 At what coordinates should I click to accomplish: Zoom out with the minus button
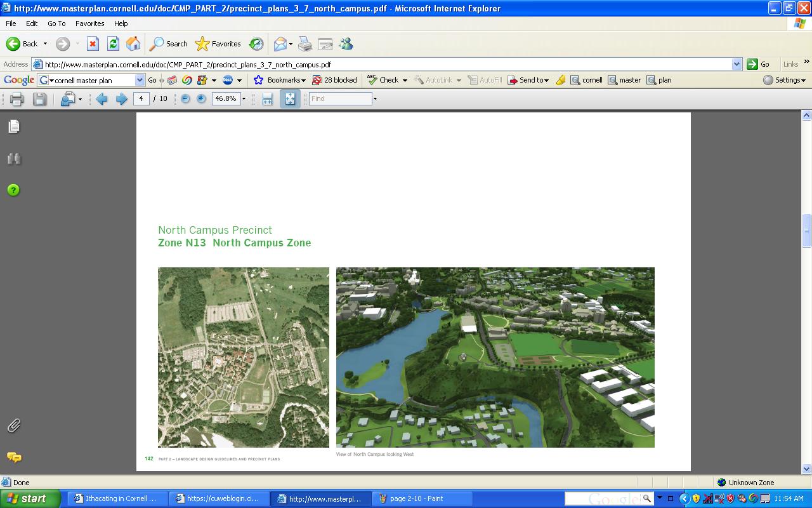(185, 98)
